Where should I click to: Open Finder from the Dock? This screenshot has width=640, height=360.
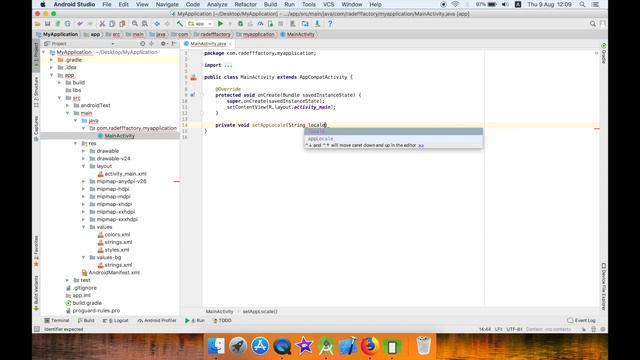tap(216, 346)
